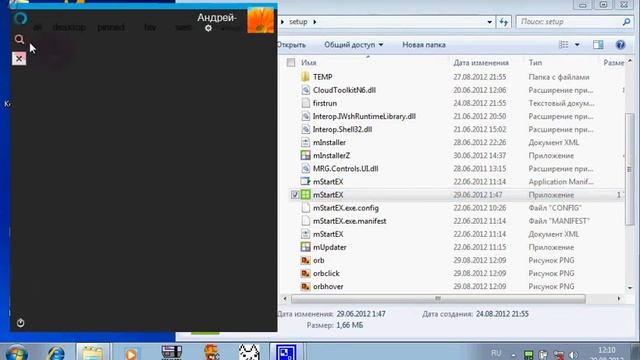Screen dimensions: 640x360
Task: Launch Internet Explorer from taskbar
Action: [56, 353]
